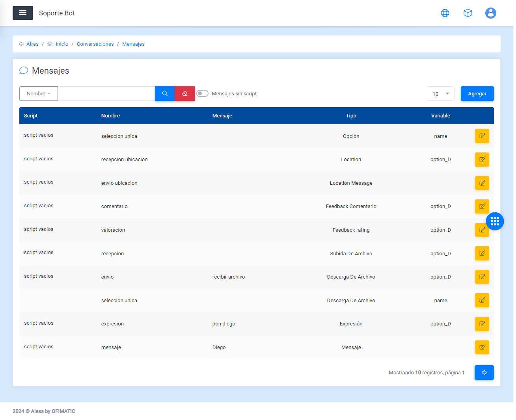Edit the 'mensaje' row
This screenshot has width=516, height=420.
pyautogui.click(x=482, y=348)
